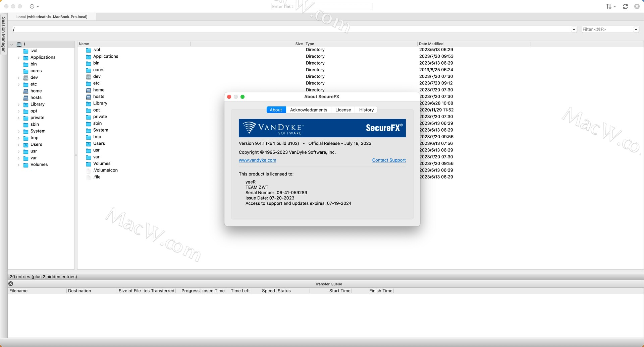Sort file list by Name column
Viewport: 644px width, 347px height.
coord(134,44)
